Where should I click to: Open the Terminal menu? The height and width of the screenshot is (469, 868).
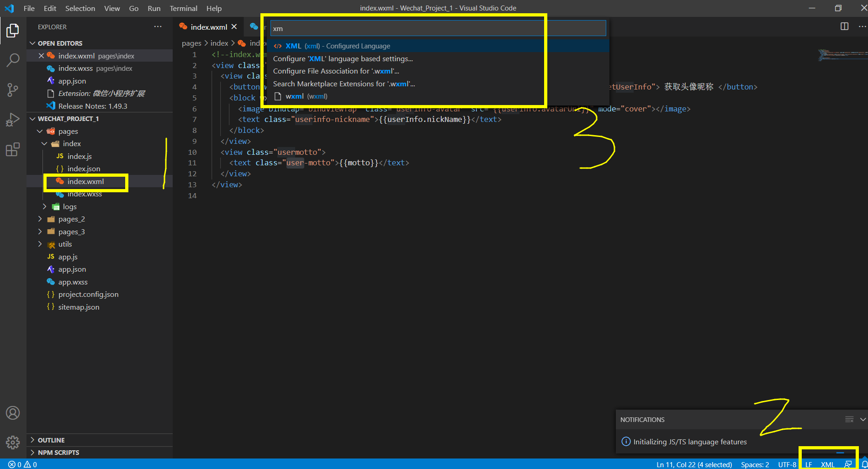click(x=183, y=8)
